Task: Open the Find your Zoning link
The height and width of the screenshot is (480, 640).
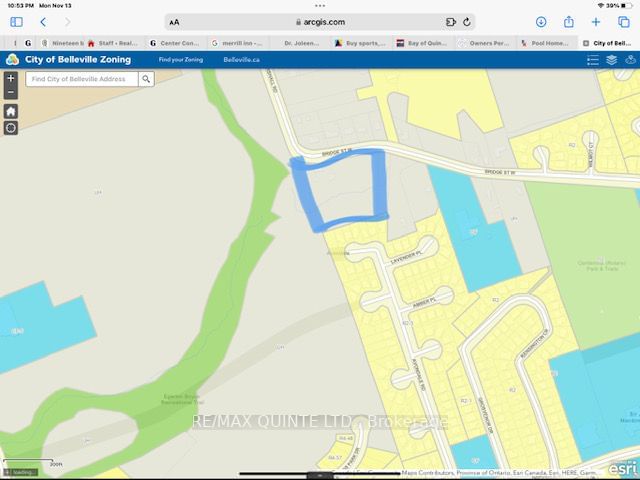Action: click(182, 60)
